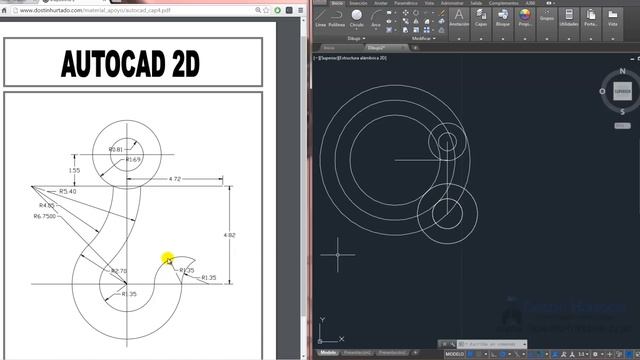Toggle polar tracking in status bar

503,354
